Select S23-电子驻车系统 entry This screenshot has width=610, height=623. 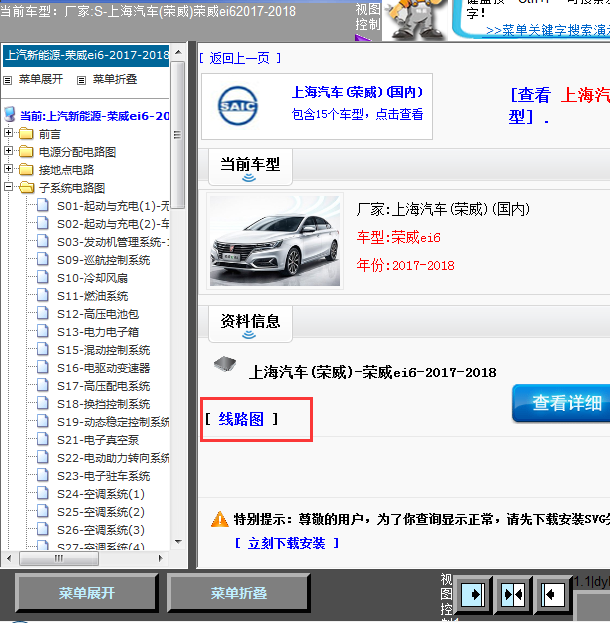click(103, 476)
